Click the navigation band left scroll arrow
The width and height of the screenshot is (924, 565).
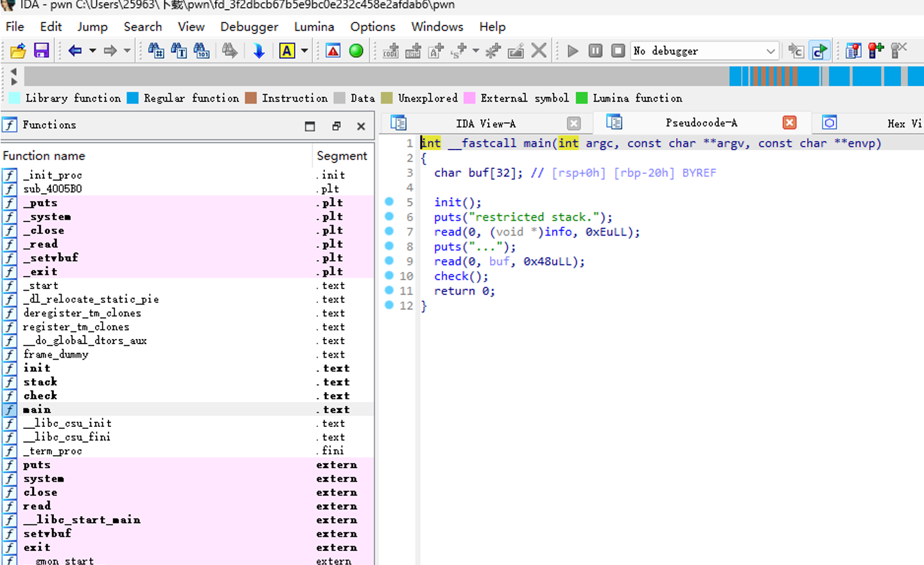coord(13,71)
